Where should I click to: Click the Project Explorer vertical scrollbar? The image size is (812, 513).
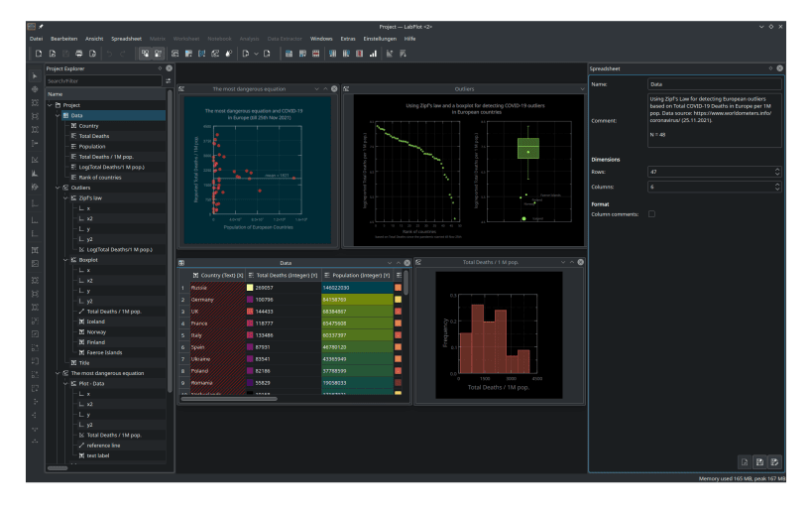tap(170, 241)
